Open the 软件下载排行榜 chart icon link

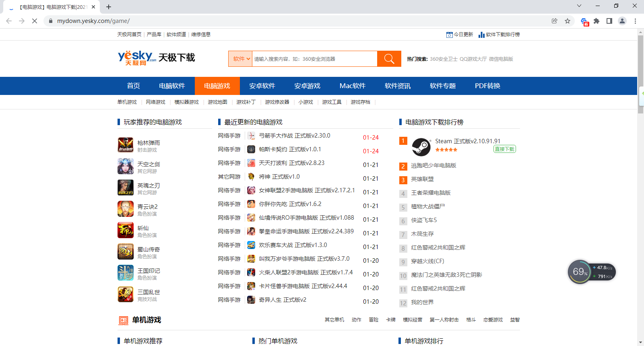point(499,35)
